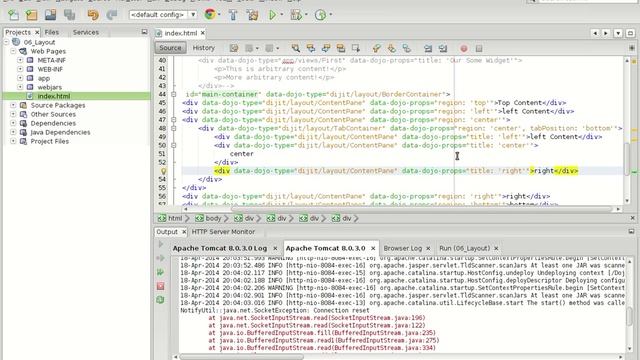This screenshot has width=640, height=360.
Task: Select the Run (06_Layout) output tab
Action: 464,248
